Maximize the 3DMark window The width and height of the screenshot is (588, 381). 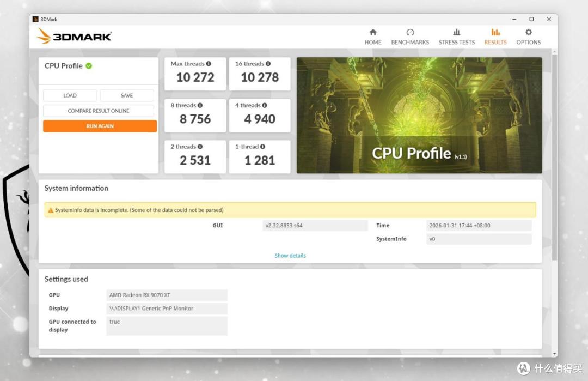point(531,19)
